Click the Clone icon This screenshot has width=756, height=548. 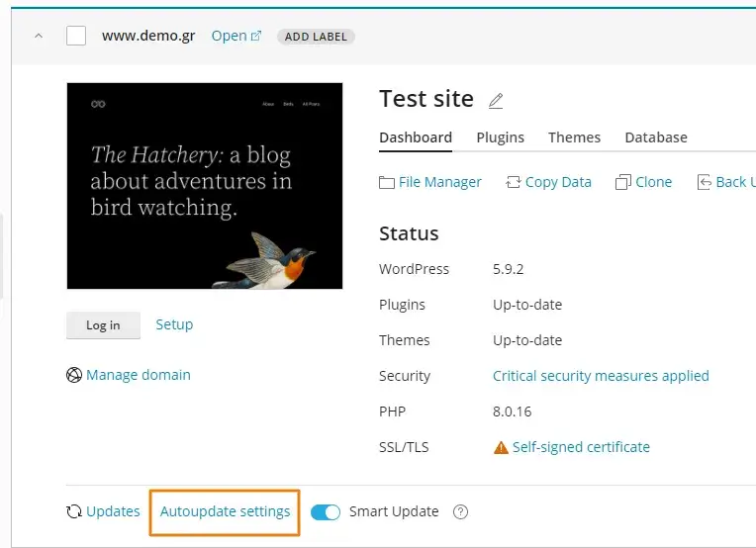(623, 182)
